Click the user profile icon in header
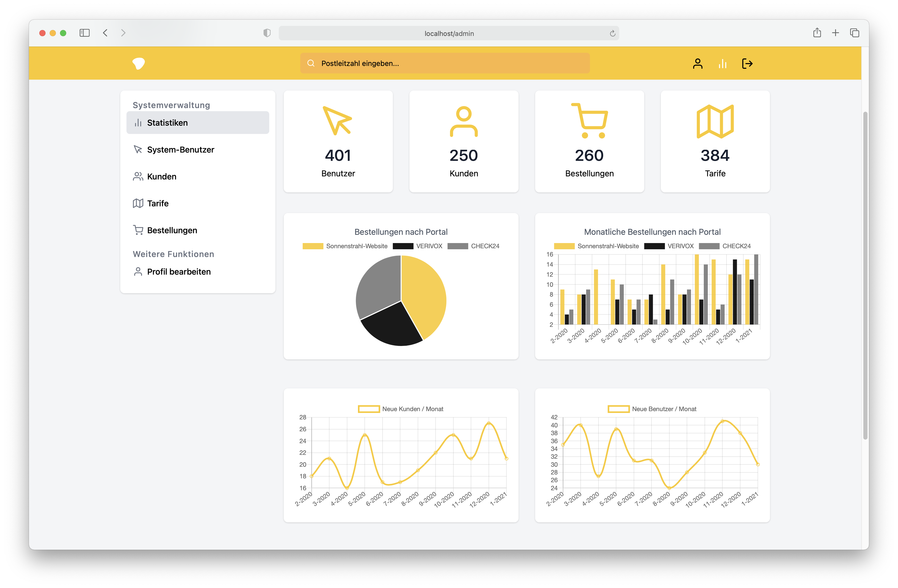This screenshot has width=898, height=588. [697, 63]
